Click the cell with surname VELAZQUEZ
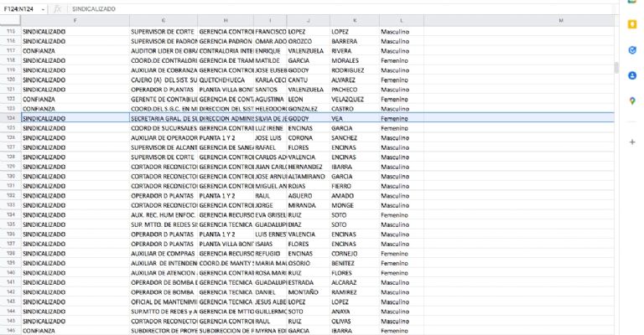Screen dimensions: 644x335 (353, 99)
